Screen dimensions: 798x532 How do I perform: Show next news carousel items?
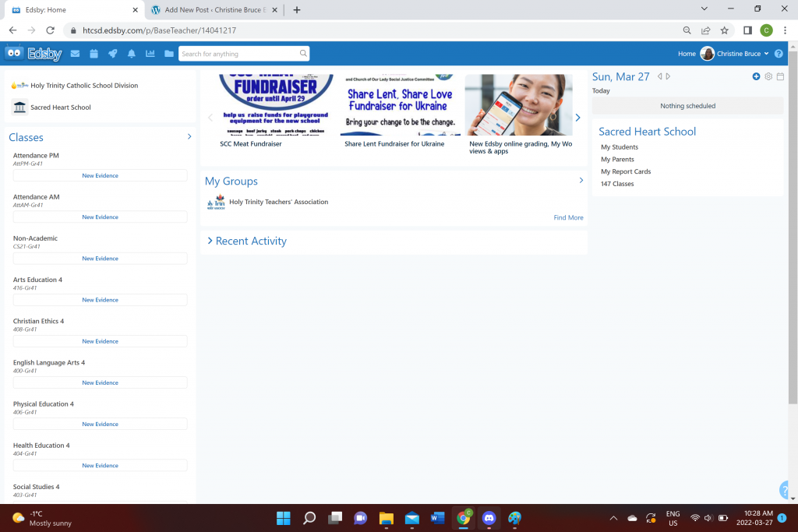577,118
